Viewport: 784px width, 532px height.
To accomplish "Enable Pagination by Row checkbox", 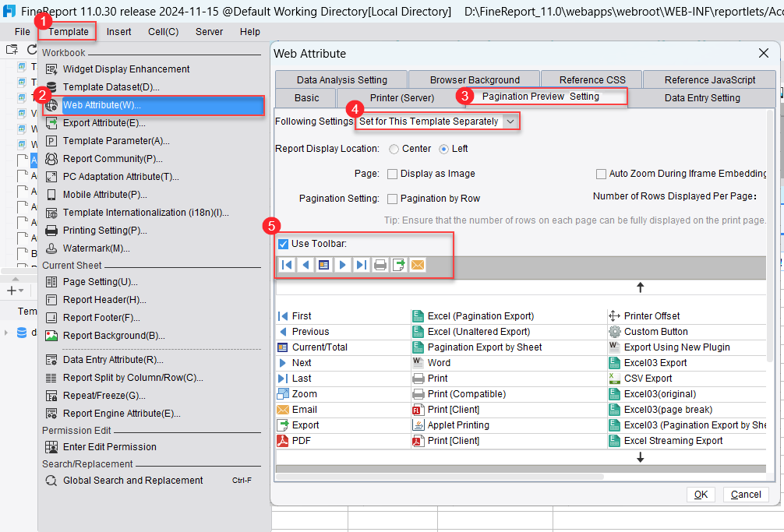I will [393, 199].
